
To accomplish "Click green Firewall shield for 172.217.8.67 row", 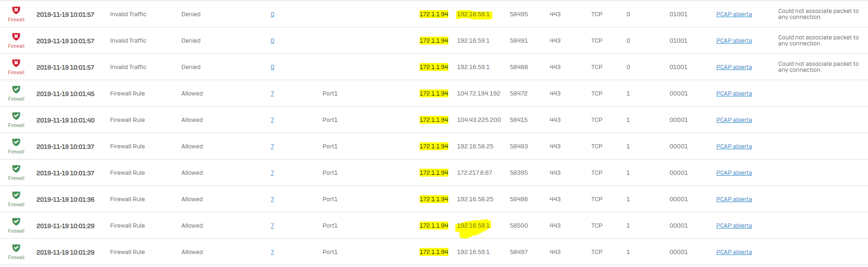I will coord(16,169).
